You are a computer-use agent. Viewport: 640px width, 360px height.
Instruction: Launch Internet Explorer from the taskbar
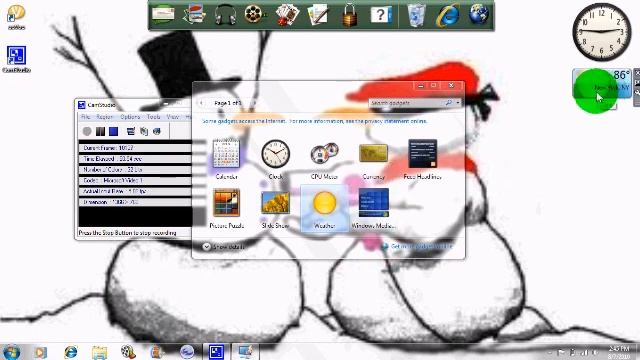pos(71,352)
